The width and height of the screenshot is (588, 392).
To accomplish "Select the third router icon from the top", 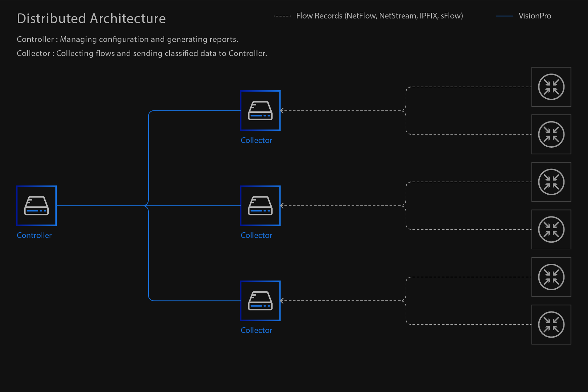I will tap(551, 182).
